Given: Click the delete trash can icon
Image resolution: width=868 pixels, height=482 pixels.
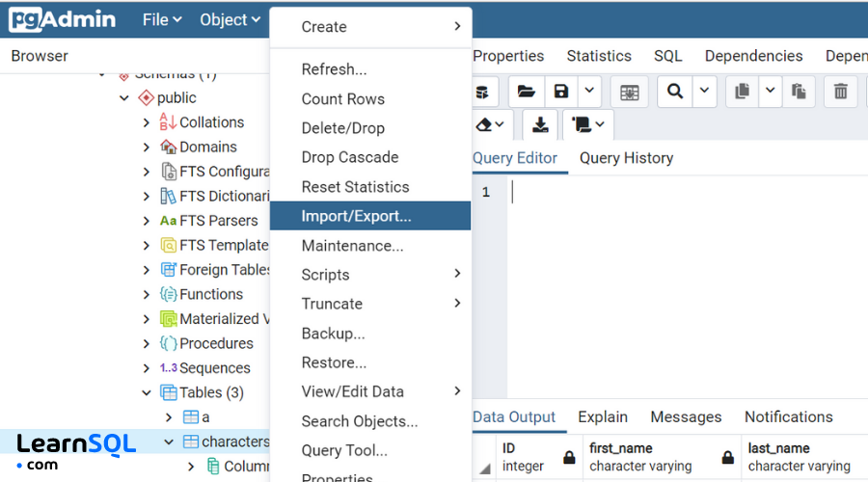Looking at the screenshot, I should [x=841, y=92].
